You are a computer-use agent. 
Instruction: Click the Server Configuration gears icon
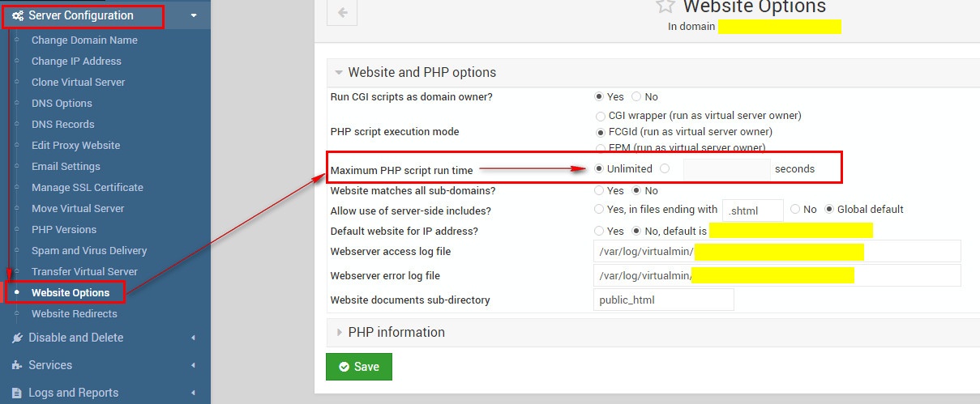coord(17,15)
